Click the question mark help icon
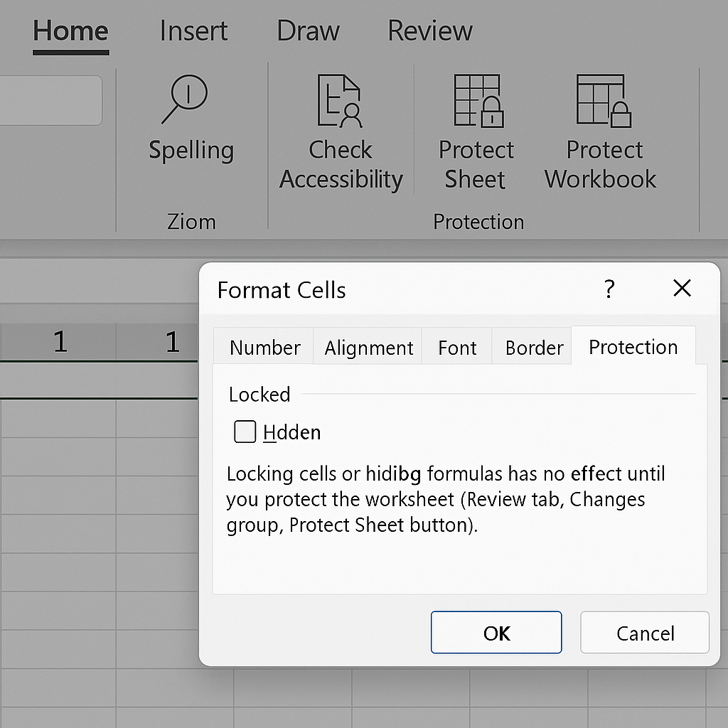 coord(609,289)
